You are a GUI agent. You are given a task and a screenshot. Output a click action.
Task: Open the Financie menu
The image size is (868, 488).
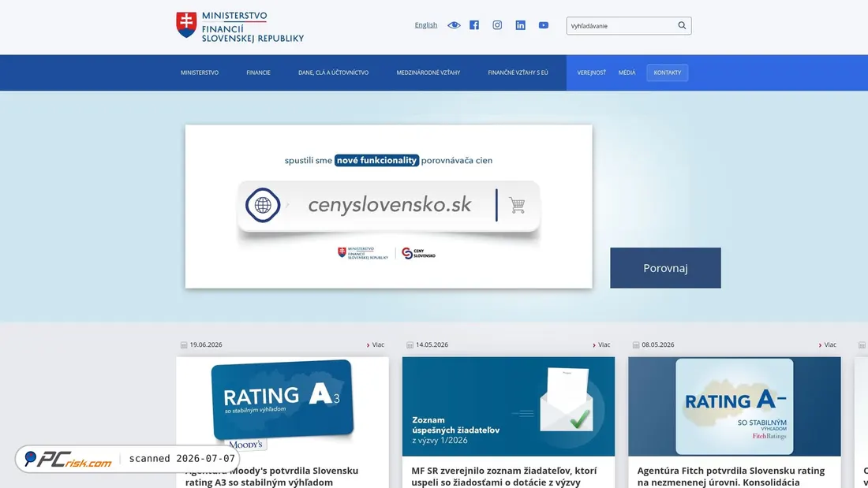pyautogui.click(x=259, y=73)
